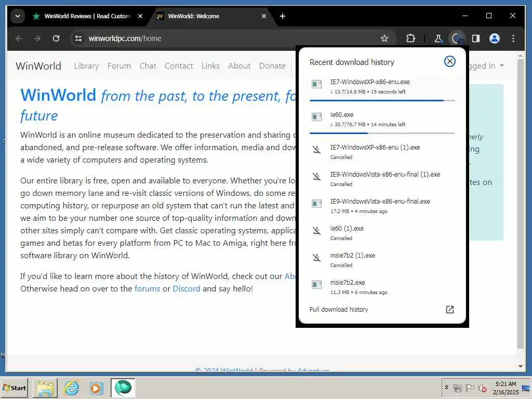The width and height of the screenshot is (532, 399).
Task: Switch to WinWorld Reviews tab
Action: (x=87, y=16)
